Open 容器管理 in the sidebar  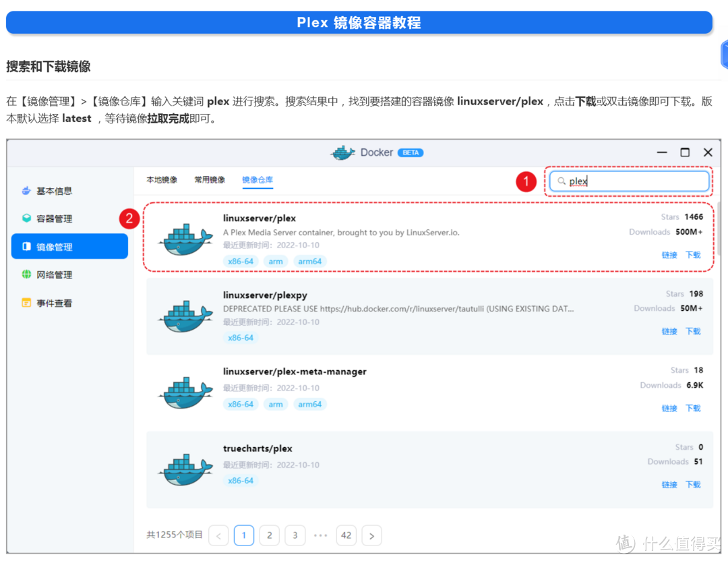point(69,218)
